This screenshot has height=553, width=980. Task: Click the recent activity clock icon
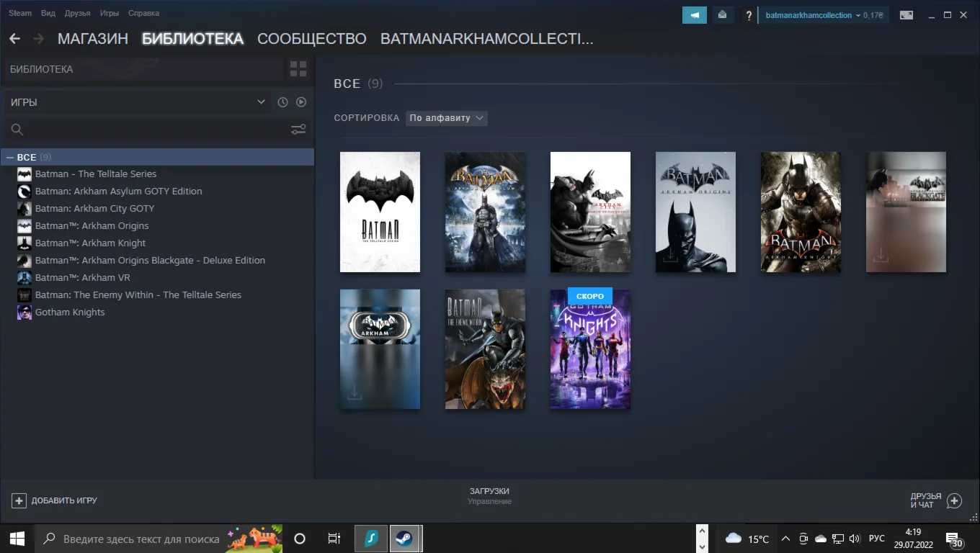point(282,102)
